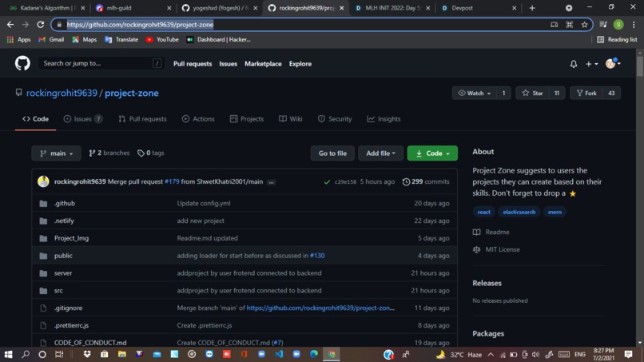The height and width of the screenshot is (362, 644).
Task: Open the Insights tab
Action: coord(384,119)
